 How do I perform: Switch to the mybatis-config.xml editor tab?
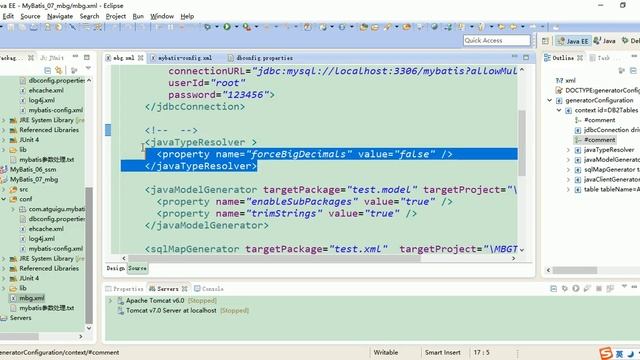pos(181,58)
